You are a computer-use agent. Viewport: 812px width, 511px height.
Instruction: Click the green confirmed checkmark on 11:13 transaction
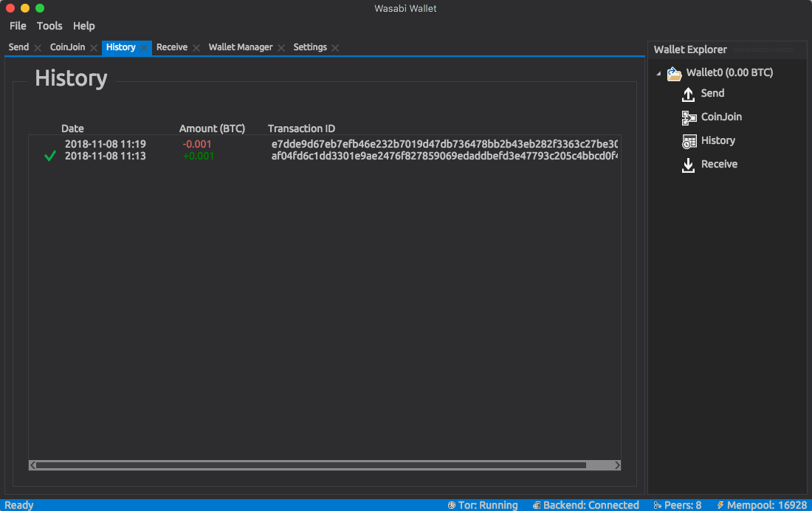49,156
